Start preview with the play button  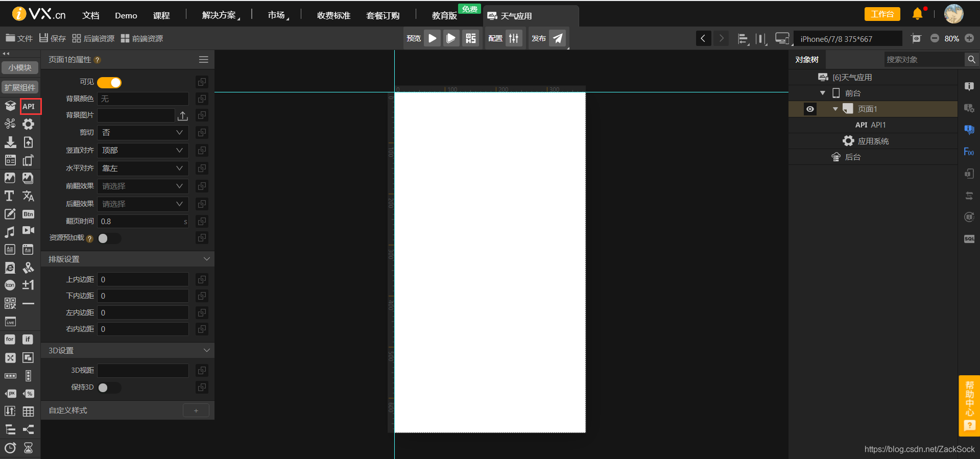pyautogui.click(x=432, y=38)
